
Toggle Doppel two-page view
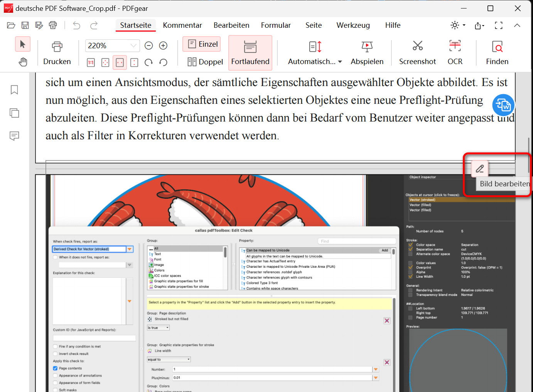tap(205, 61)
